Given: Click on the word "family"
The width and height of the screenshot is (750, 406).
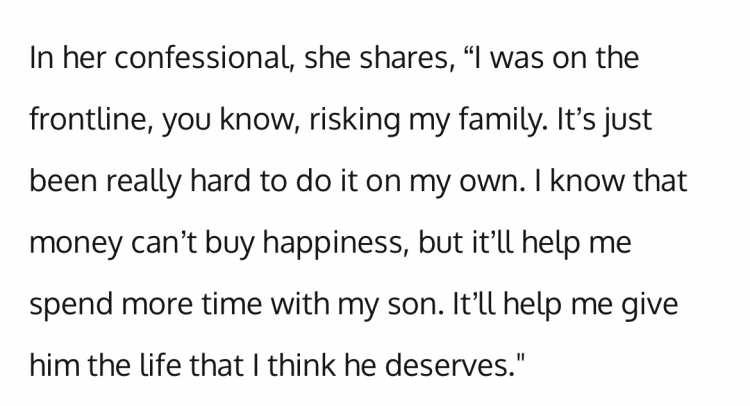Looking at the screenshot, I should click(x=502, y=120).
